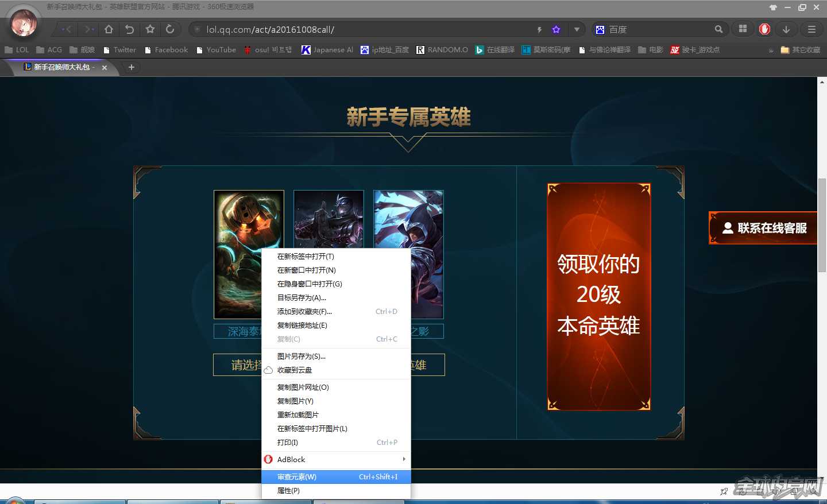
Task: Select 复制图片网址 in the context menu
Action: [304, 387]
